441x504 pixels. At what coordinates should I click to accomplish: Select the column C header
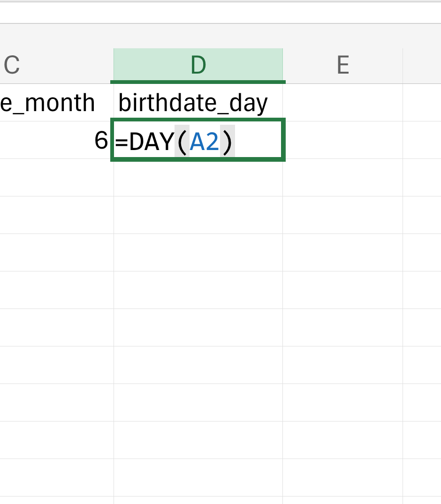pos(57,66)
